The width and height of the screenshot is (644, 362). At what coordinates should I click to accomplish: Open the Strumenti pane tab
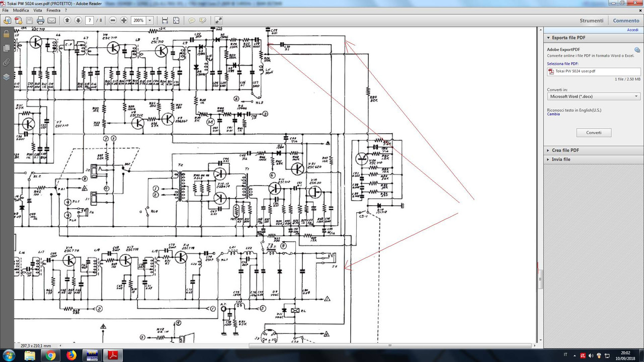coord(591,21)
